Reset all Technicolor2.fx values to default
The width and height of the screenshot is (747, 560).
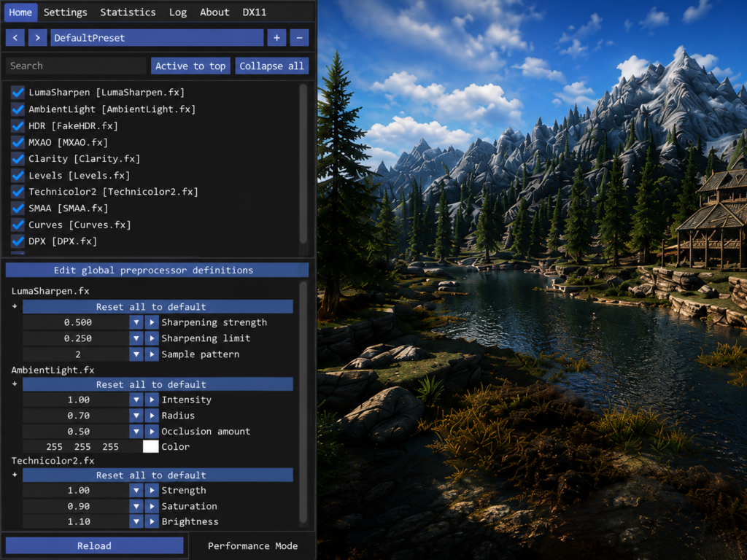pyautogui.click(x=158, y=475)
